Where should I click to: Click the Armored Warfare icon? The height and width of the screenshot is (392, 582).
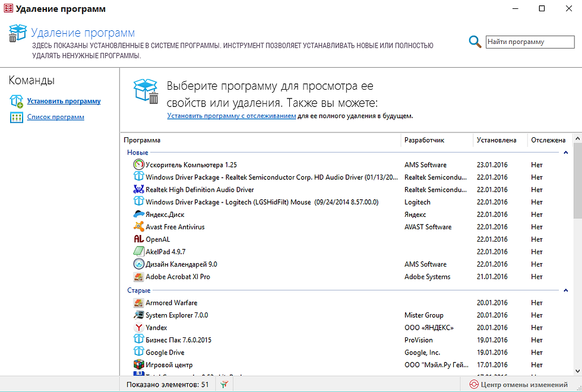[138, 302]
